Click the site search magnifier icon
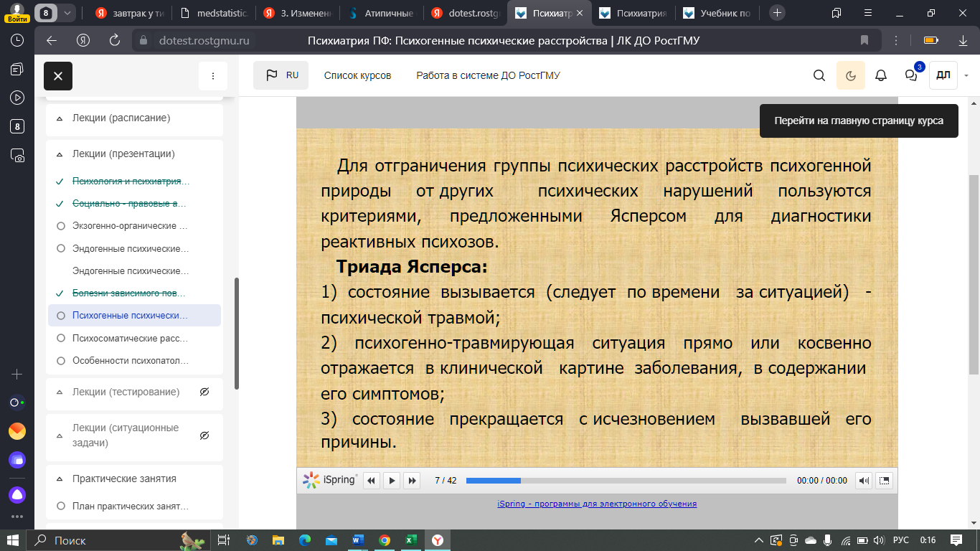This screenshot has width=980, height=551. (819, 75)
